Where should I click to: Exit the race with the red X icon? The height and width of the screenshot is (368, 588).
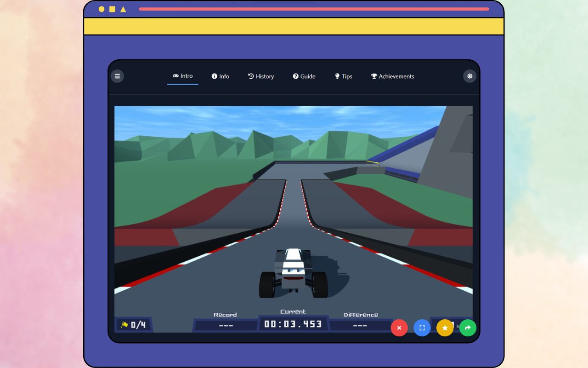[399, 328]
